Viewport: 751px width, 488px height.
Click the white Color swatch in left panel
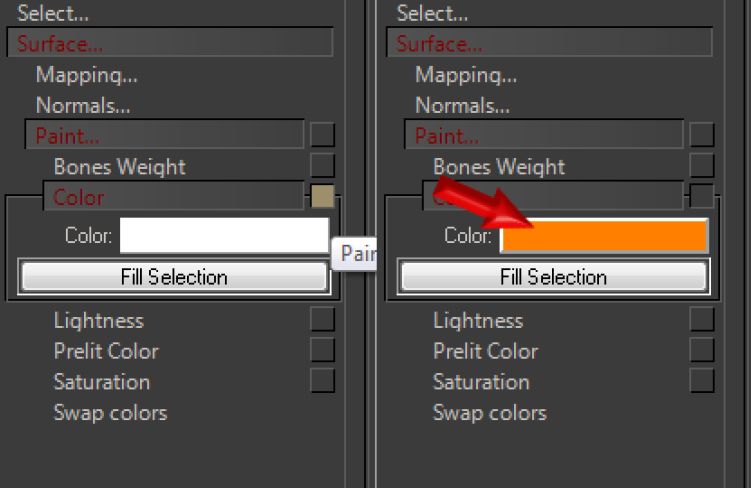coord(224,236)
